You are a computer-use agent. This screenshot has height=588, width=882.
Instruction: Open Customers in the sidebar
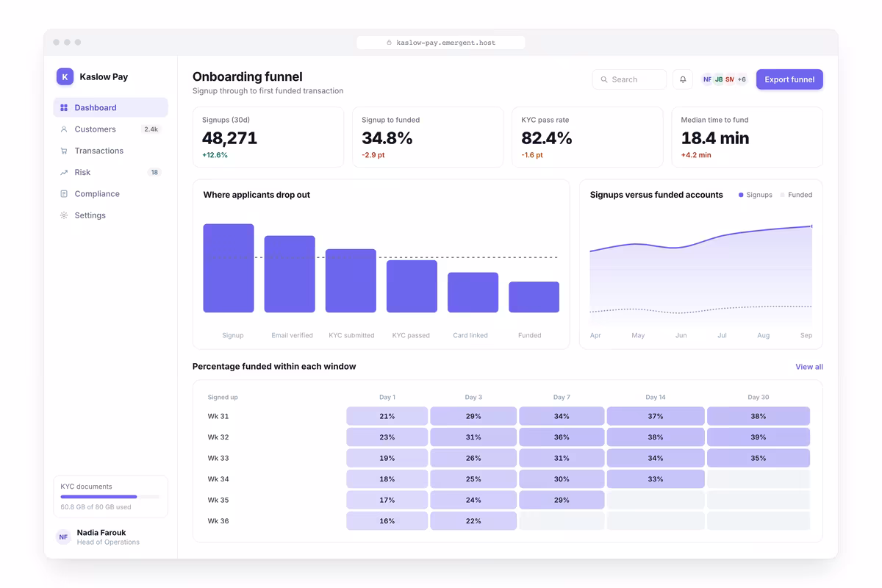(x=110, y=129)
